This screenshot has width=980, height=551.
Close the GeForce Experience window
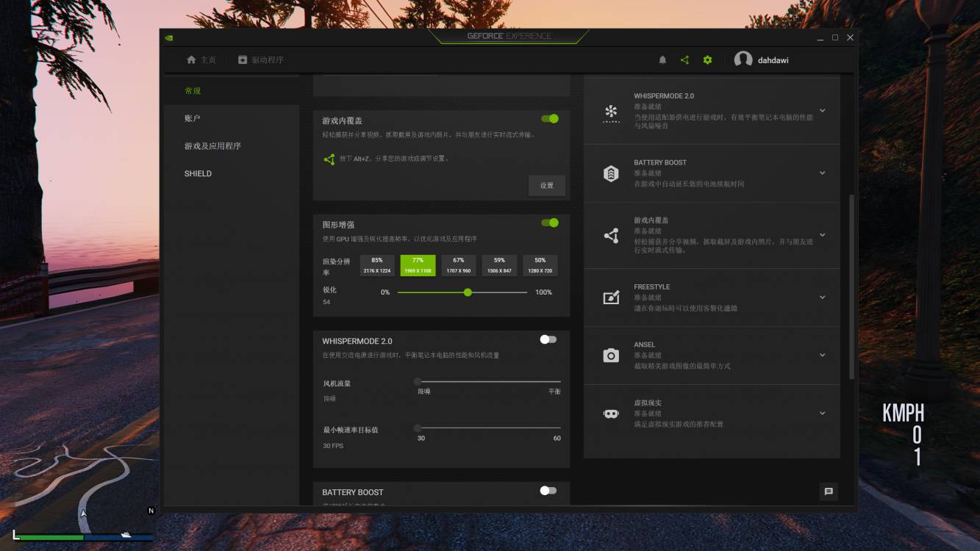850,37
